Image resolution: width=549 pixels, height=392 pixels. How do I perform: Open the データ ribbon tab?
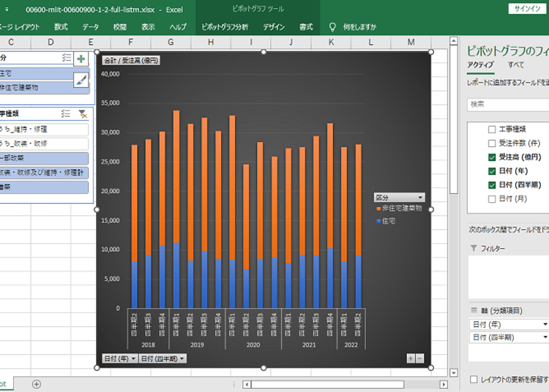90,27
